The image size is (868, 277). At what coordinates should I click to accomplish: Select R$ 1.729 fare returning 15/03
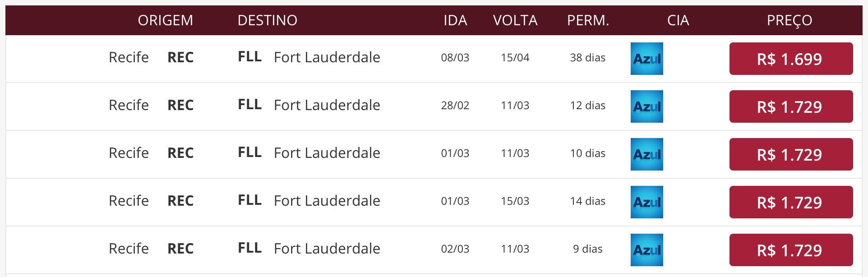[x=791, y=202]
